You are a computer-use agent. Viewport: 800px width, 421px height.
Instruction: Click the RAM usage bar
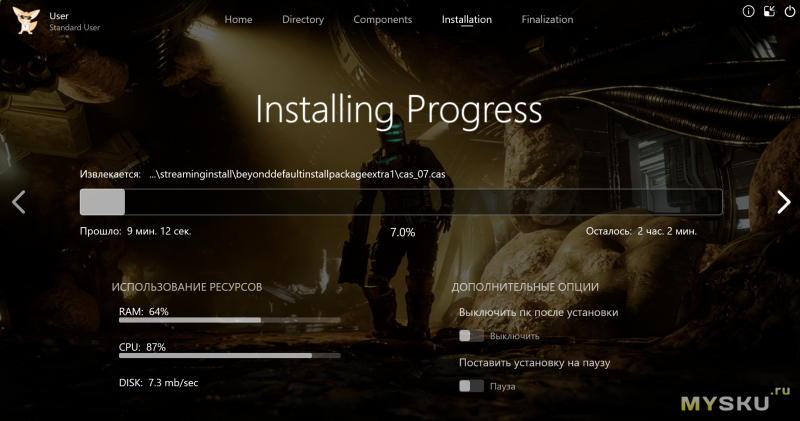pos(228,321)
